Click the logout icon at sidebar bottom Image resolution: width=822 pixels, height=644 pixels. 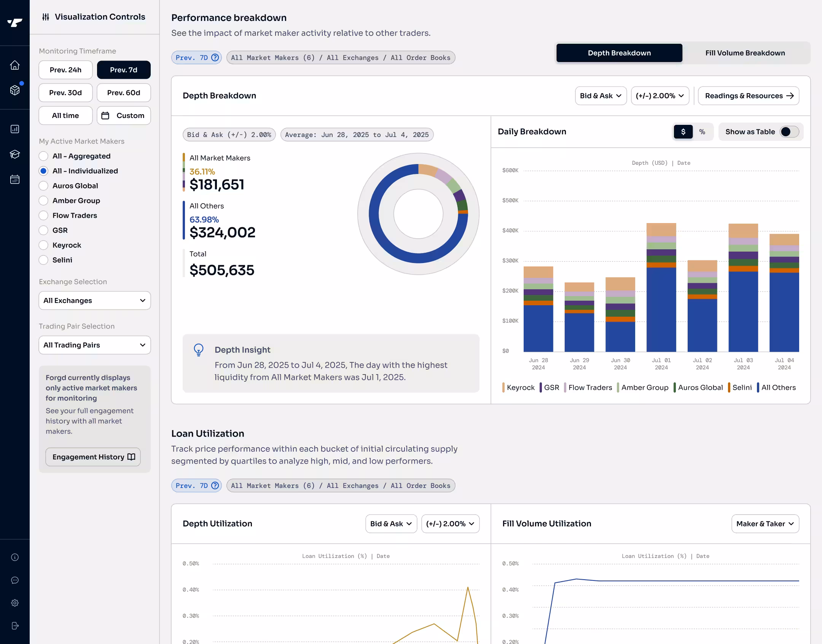pos(15,626)
